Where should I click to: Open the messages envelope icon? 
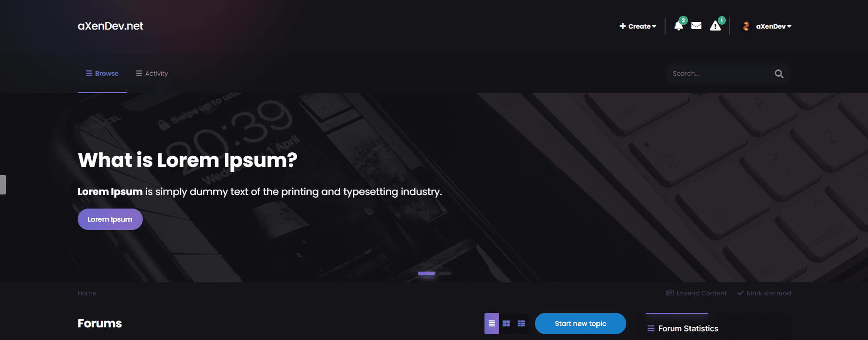(x=696, y=26)
